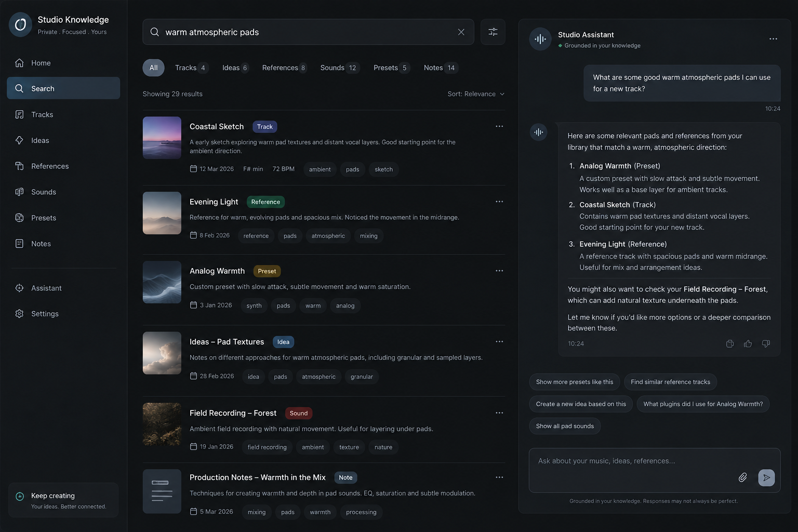Click the Field Recording – Forest link in chat
This screenshot has height=532, width=798.
tap(725, 289)
